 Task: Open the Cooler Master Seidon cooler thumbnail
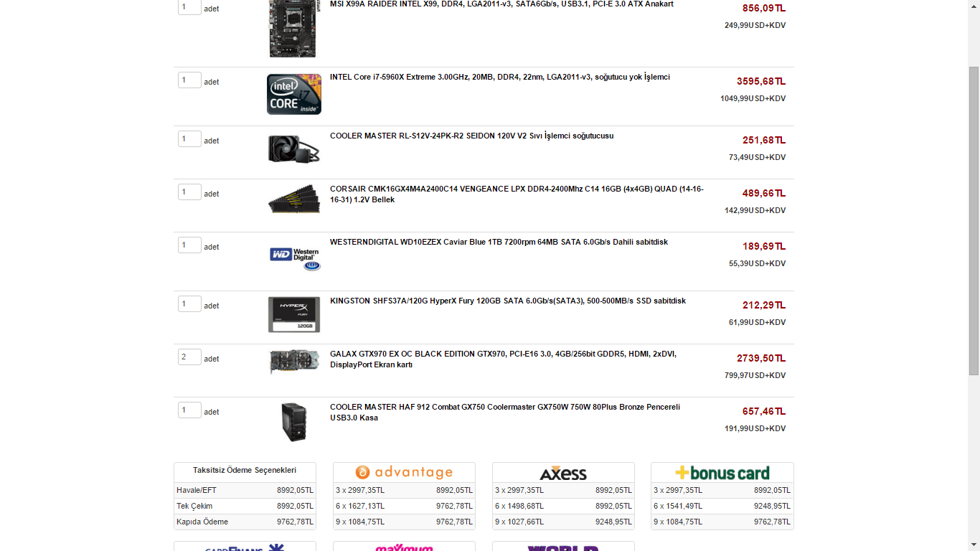[x=294, y=149]
